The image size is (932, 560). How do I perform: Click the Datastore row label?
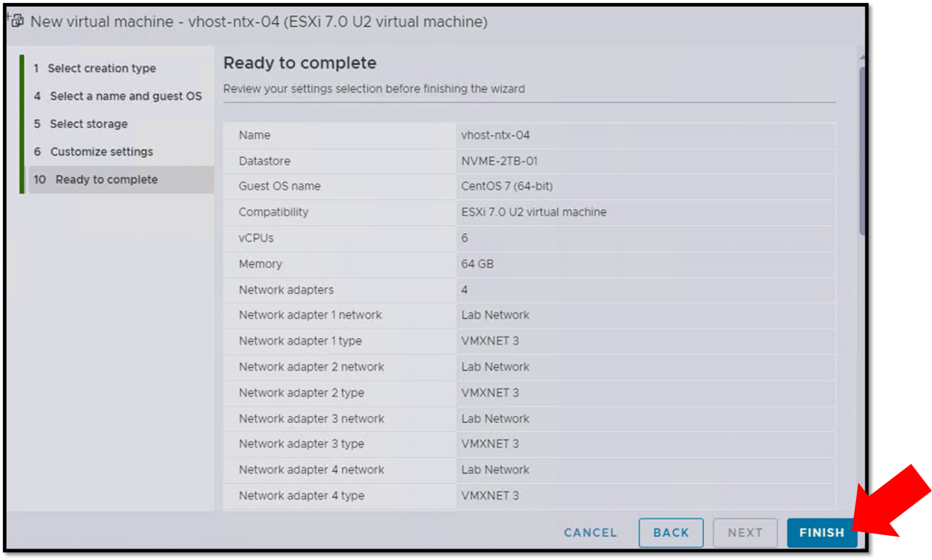[x=265, y=161]
